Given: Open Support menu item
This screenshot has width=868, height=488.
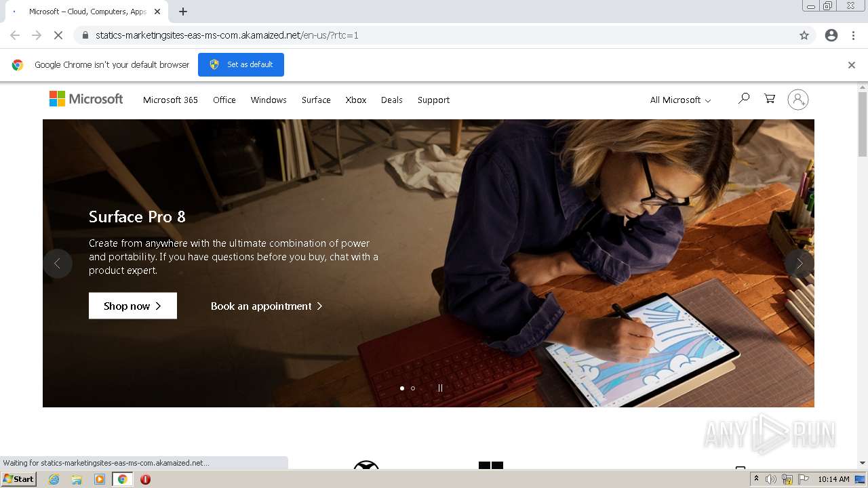Looking at the screenshot, I should click(x=433, y=100).
